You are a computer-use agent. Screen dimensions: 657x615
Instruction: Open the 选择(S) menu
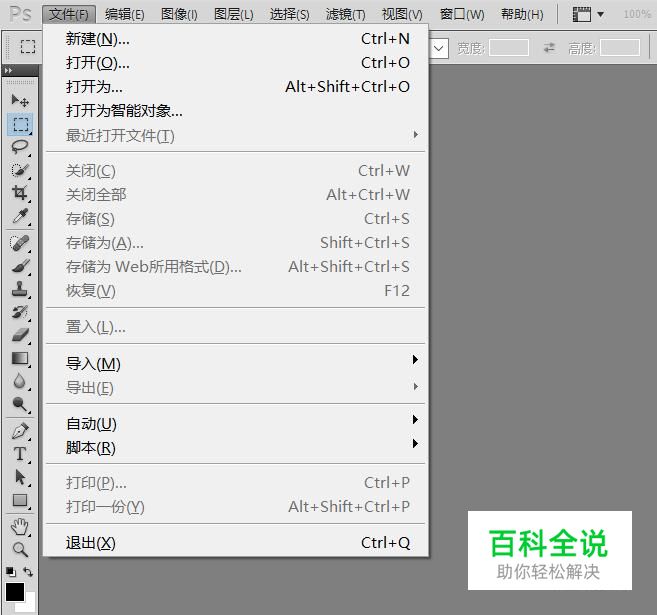[x=290, y=15]
